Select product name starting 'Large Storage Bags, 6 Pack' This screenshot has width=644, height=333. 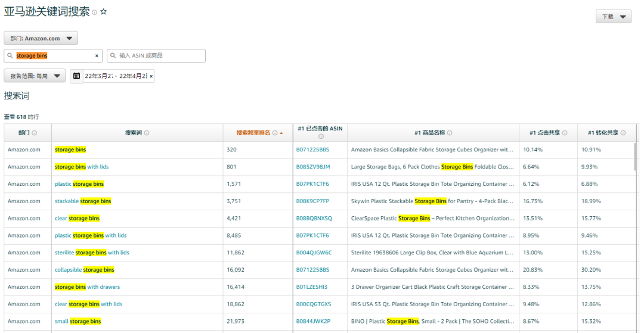(x=432, y=167)
